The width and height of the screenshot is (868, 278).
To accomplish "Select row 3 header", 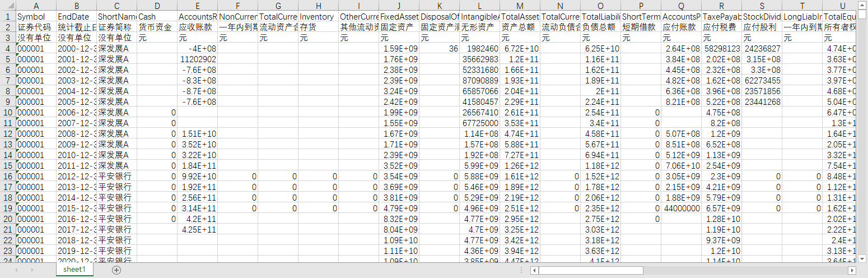I will pyautogui.click(x=8, y=38).
